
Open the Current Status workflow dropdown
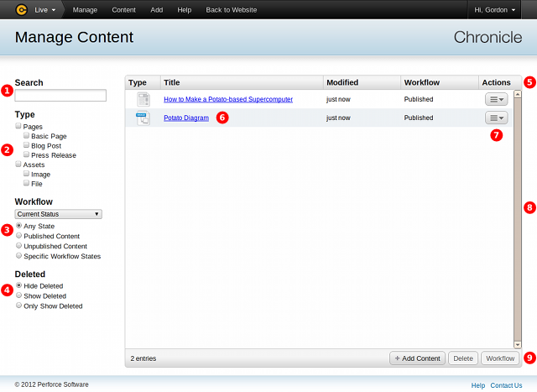point(58,214)
